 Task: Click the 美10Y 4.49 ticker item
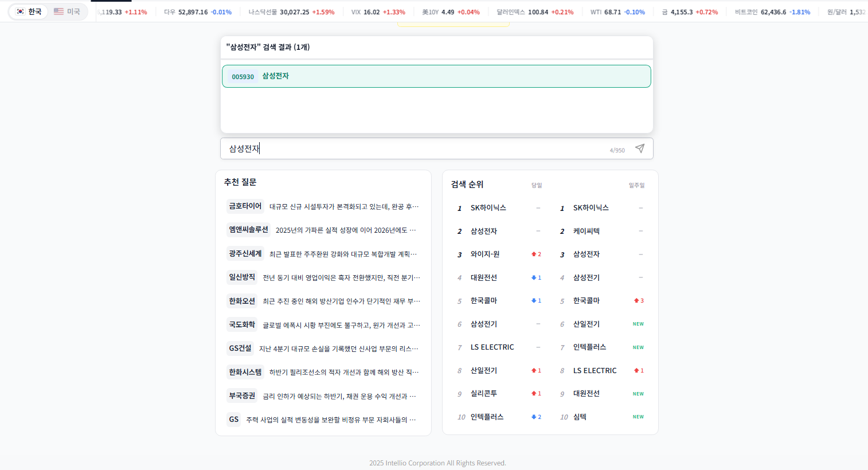451,12
